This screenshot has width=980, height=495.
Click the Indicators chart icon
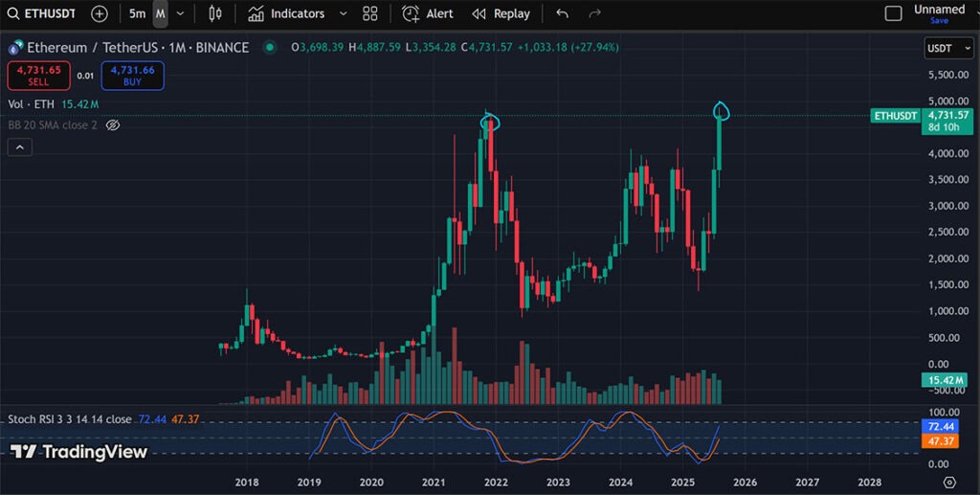click(255, 13)
